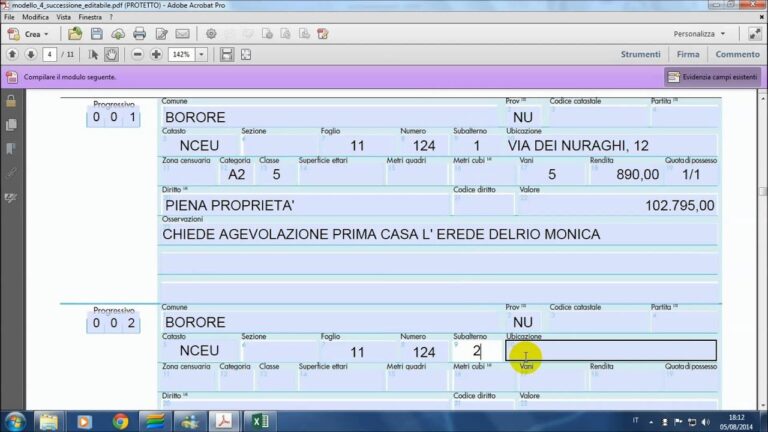This screenshot has width=768, height=432.
Task: Toggle Evidenzia campi esistenti highlighting
Action: coord(713,77)
